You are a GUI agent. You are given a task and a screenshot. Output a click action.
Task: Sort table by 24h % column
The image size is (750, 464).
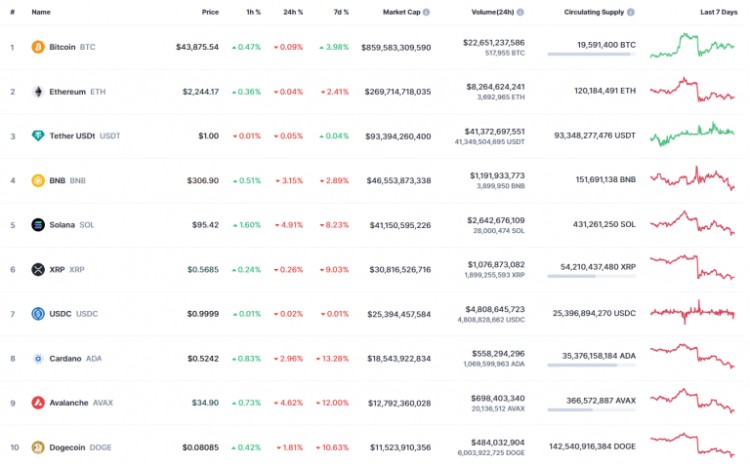point(294,12)
